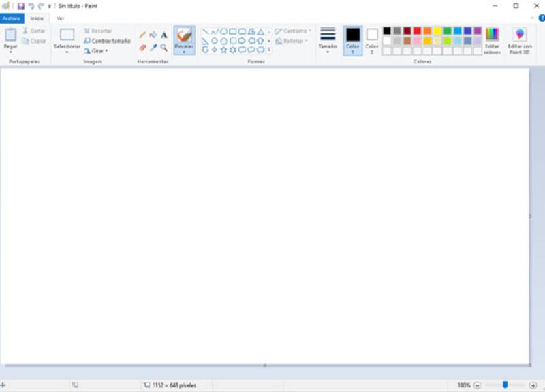Open Editar colores dialog
Viewport: 545px width, 392px height.
(492, 41)
